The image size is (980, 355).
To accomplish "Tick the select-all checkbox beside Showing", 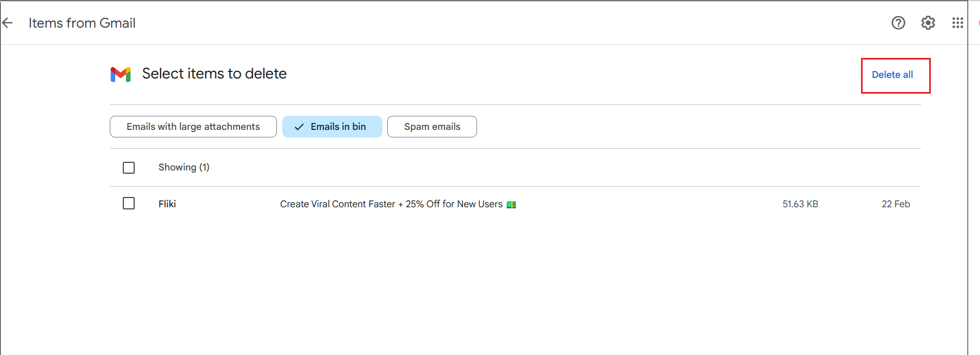I will pyautogui.click(x=129, y=168).
